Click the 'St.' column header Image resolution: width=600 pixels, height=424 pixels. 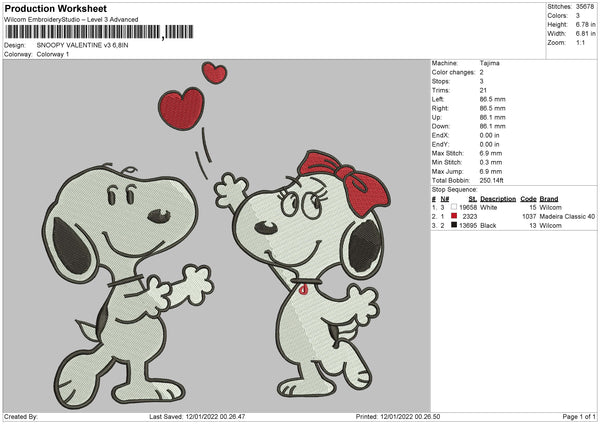tap(473, 199)
